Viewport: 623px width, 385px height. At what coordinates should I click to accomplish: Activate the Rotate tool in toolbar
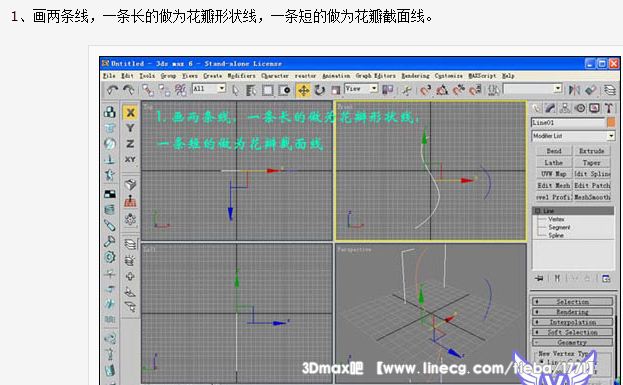[320, 91]
